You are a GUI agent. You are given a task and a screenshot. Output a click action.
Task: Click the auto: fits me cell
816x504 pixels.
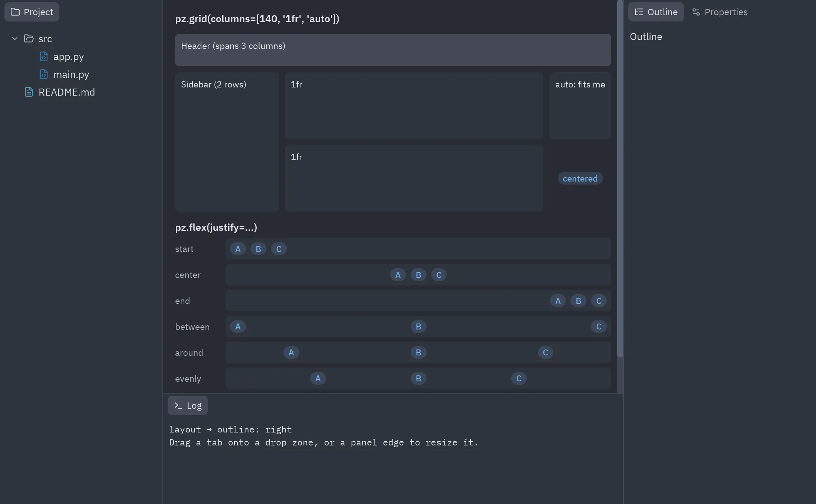tap(580, 106)
